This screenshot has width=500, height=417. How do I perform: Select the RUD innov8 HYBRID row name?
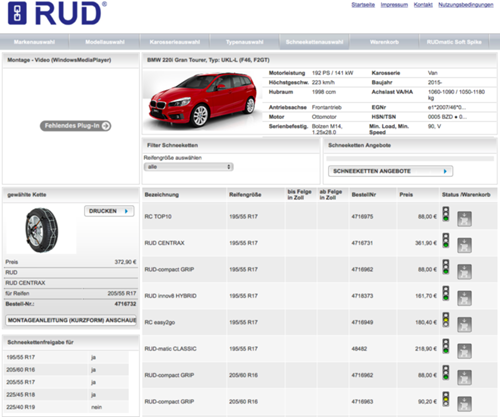point(170,296)
